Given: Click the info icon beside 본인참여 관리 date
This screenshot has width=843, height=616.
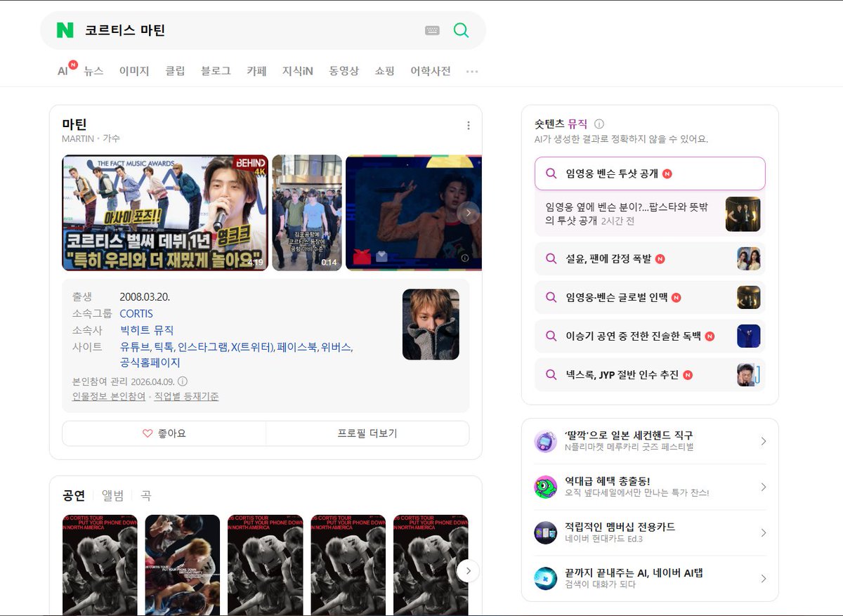Looking at the screenshot, I should pyautogui.click(x=183, y=381).
